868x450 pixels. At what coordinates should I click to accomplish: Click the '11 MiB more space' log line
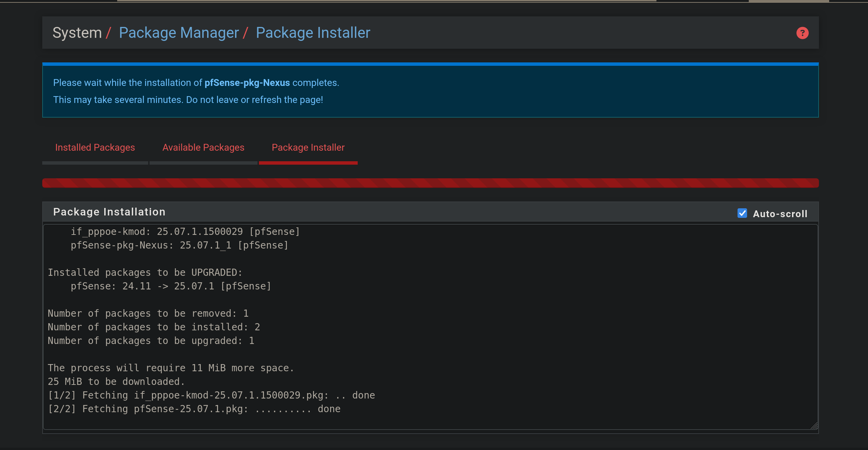[x=170, y=368]
